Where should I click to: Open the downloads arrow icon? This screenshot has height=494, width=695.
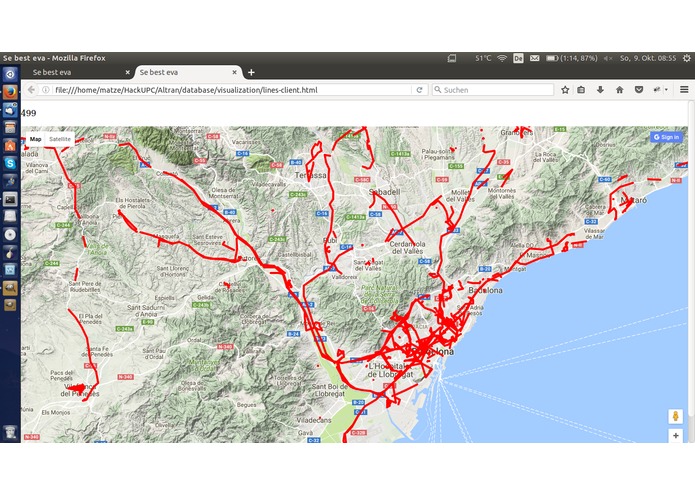pyautogui.click(x=600, y=90)
